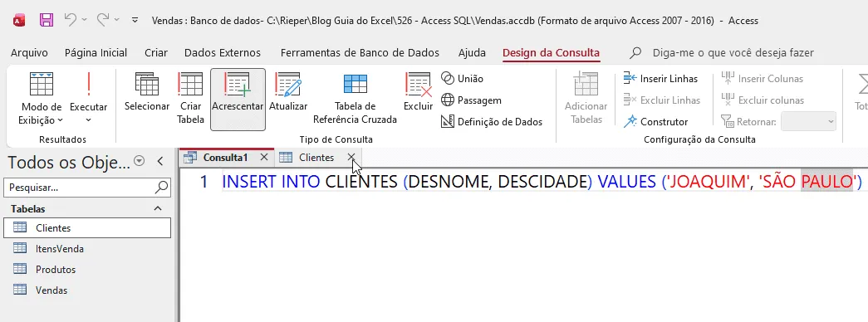This screenshot has height=322, width=868.
Task: Select Definição de Dados query option
Action: click(492, 122)
